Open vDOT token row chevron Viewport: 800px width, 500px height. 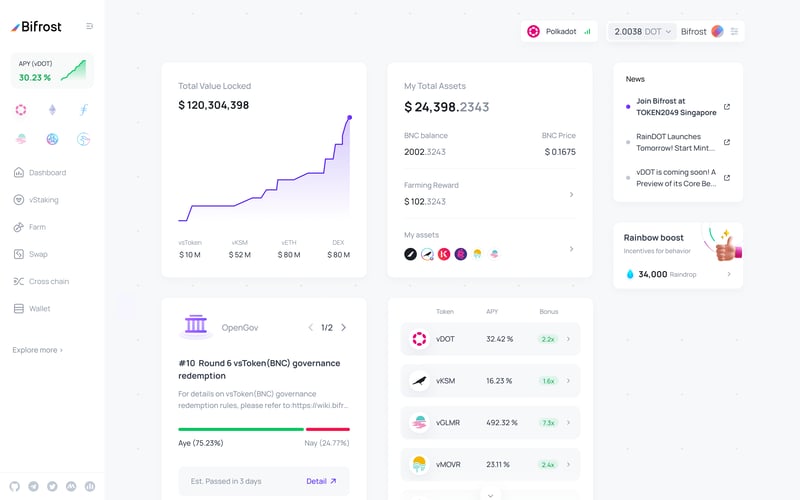(x=568, y=339)
